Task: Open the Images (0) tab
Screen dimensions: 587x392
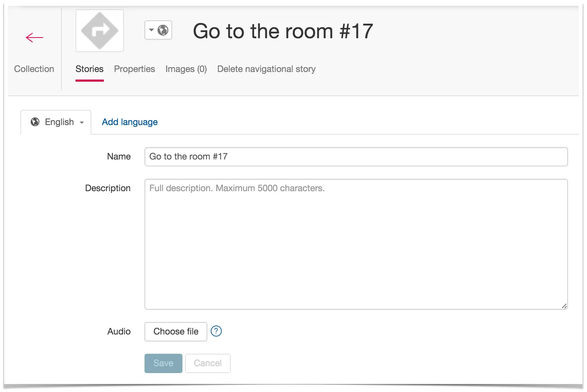Action: coord(186,69)
